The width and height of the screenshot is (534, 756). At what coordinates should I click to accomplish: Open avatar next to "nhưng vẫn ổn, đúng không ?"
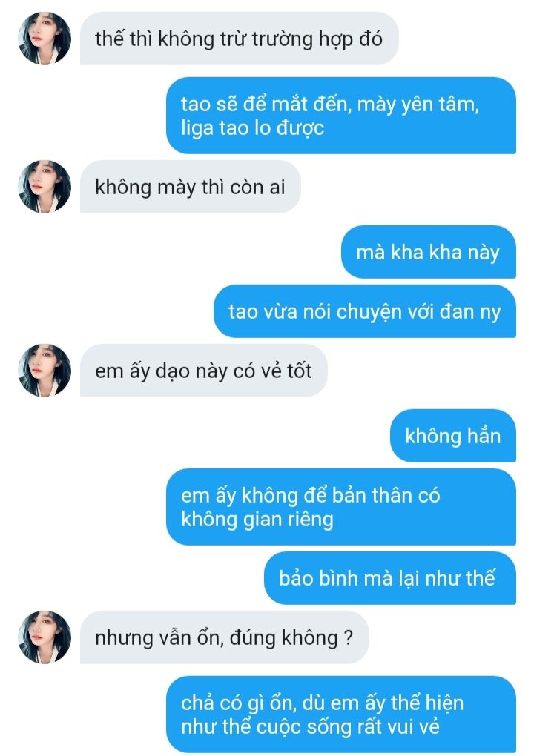(44, 637)
